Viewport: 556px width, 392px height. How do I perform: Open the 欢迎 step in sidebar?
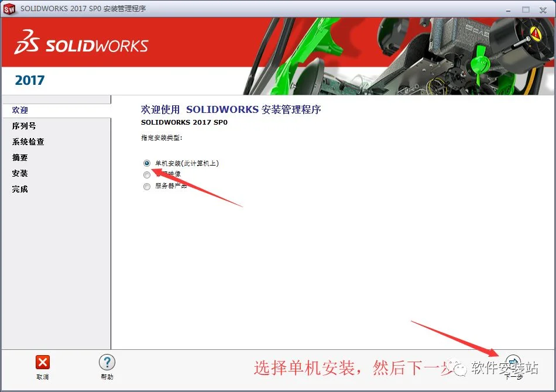click(x=20, y=110)
